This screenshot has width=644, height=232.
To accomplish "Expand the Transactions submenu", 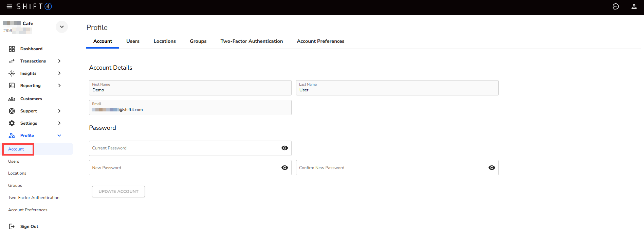I will pyautogui.click(x=59, y=61).
